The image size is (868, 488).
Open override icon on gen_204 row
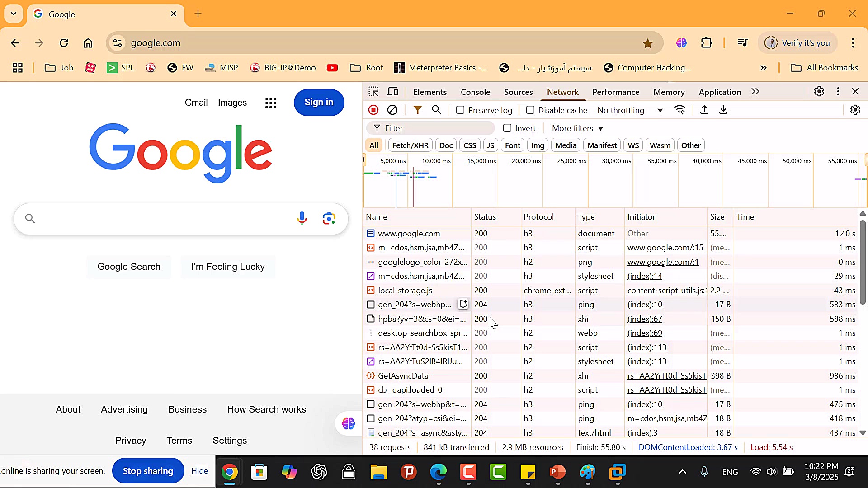pos(463,304)
